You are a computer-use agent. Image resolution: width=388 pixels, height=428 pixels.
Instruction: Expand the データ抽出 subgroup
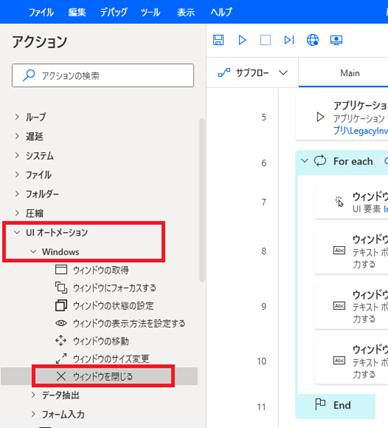[33, 395]
